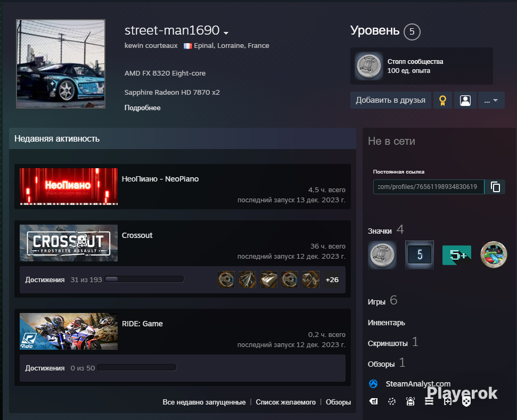Open the Столп сообщества featured badge icon
Image resolution: width=517 pixels, height=420 pixels.
[369, 66]
